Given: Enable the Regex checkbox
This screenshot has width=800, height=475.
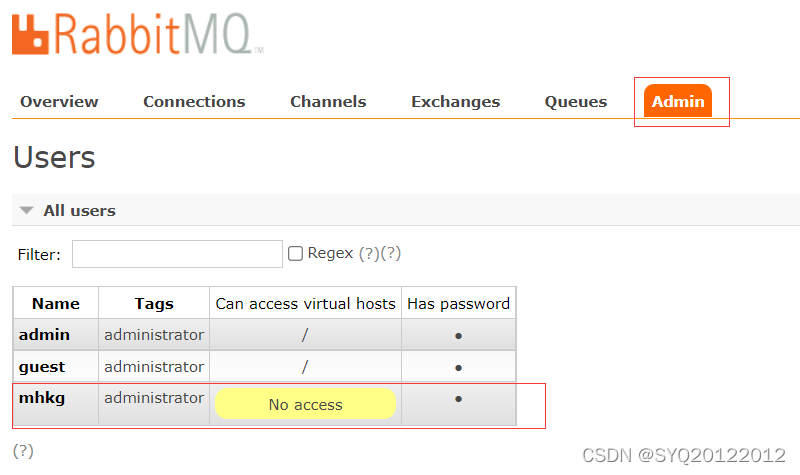Looking at the screenshot, I should tap(295, 254).
